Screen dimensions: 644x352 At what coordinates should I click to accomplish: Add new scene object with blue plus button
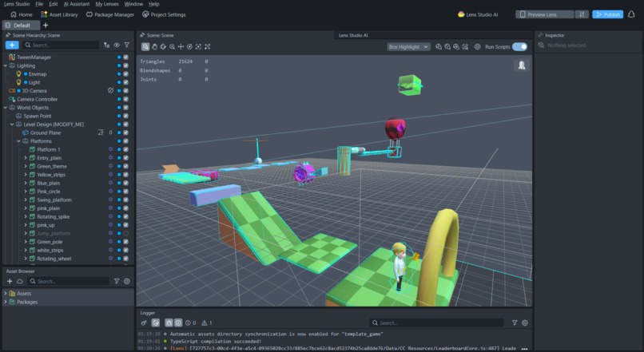coord(12,45)
